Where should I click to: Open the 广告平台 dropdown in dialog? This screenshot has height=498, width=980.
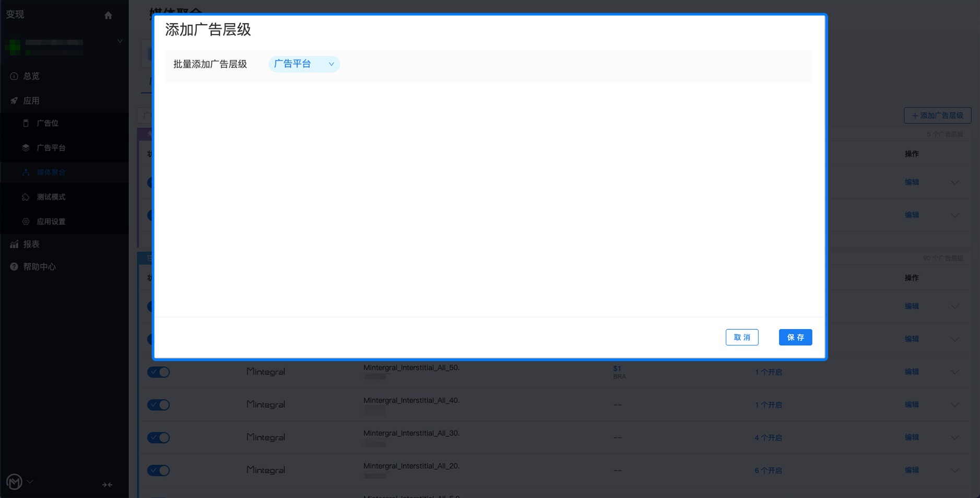tap(304, 64)
